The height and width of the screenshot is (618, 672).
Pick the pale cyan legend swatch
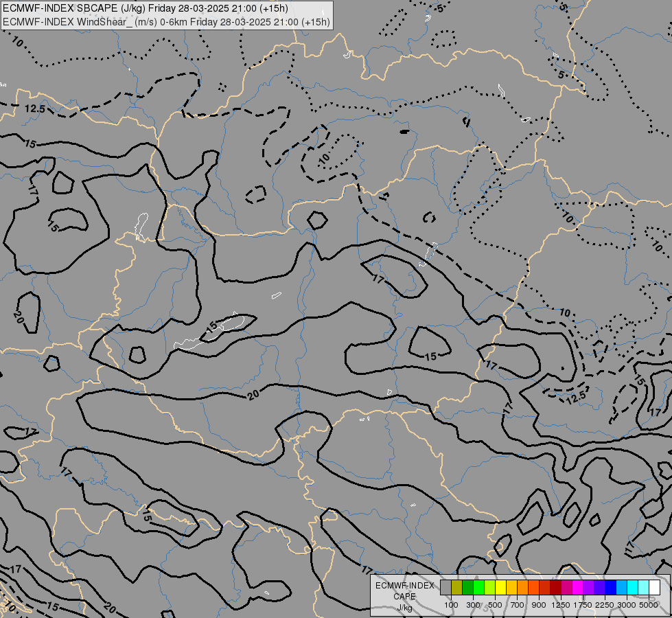tap(644, 588)
